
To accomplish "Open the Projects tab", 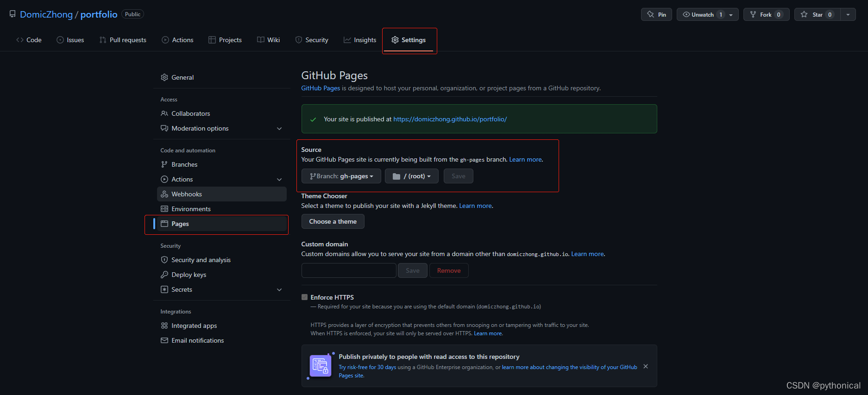I will (x=225, y=40).
